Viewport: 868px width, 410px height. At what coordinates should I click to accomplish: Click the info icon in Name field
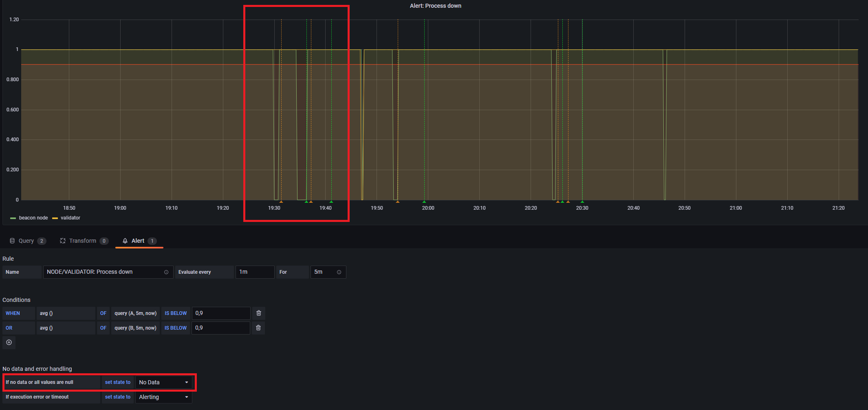point(166,272)
